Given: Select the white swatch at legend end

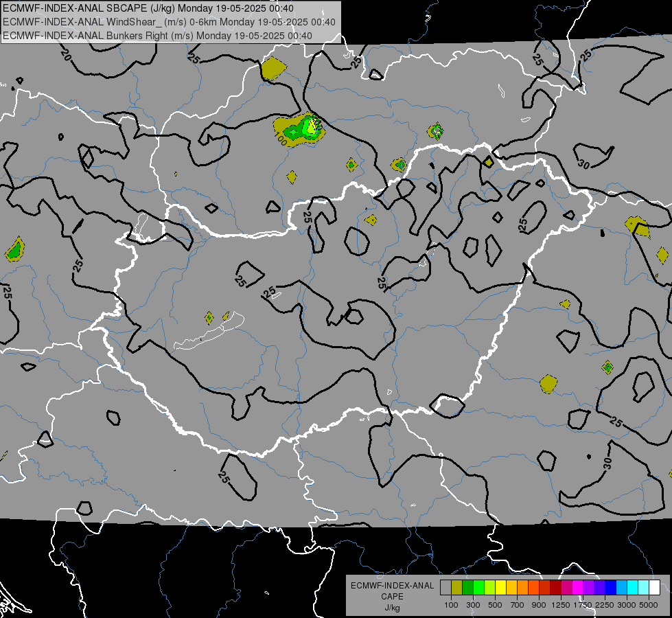Looking at the screenshot, I should tap(654, 588).
